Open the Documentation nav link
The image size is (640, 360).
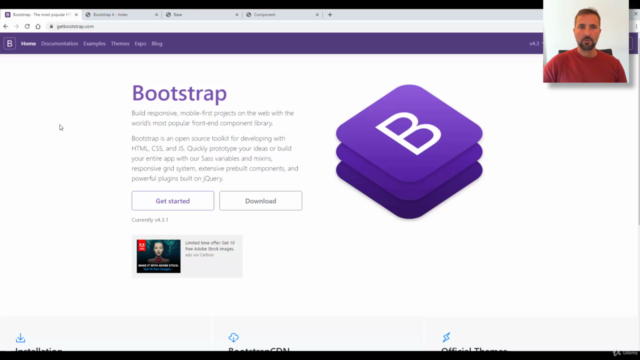coord(60,44)
